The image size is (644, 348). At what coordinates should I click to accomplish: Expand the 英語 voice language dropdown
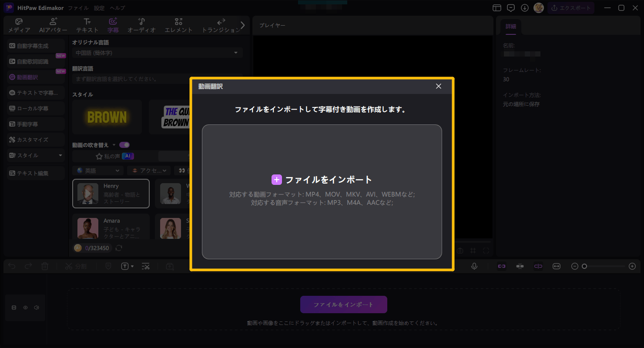coord(97,170)
